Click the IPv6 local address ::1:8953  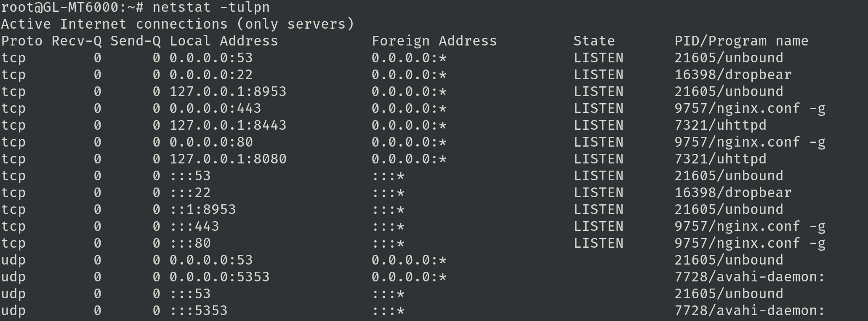point(202,210)
